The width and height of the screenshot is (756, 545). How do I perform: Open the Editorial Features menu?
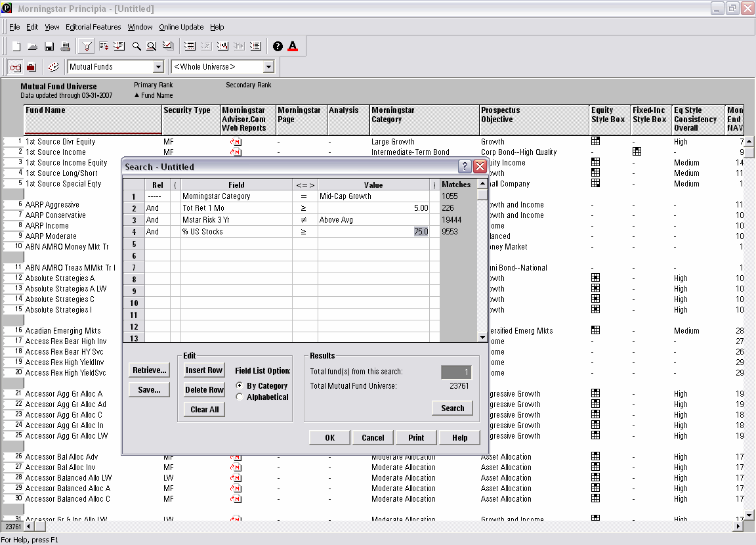[x=93, y=27]
